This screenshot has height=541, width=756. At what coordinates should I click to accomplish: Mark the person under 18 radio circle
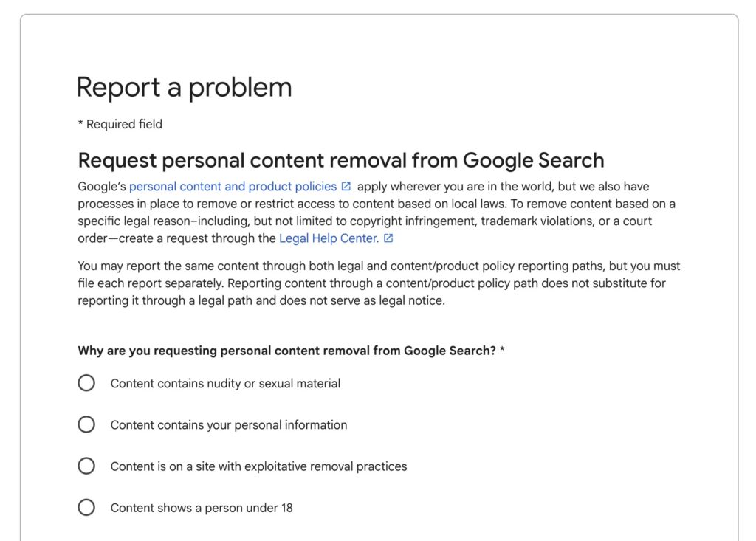86,507
